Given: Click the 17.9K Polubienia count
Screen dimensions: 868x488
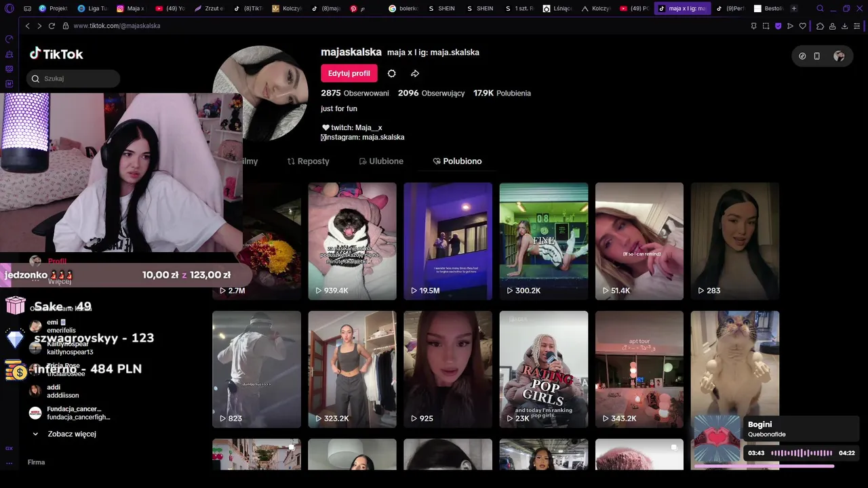Looking at the screenshot, I should [502, 93].
